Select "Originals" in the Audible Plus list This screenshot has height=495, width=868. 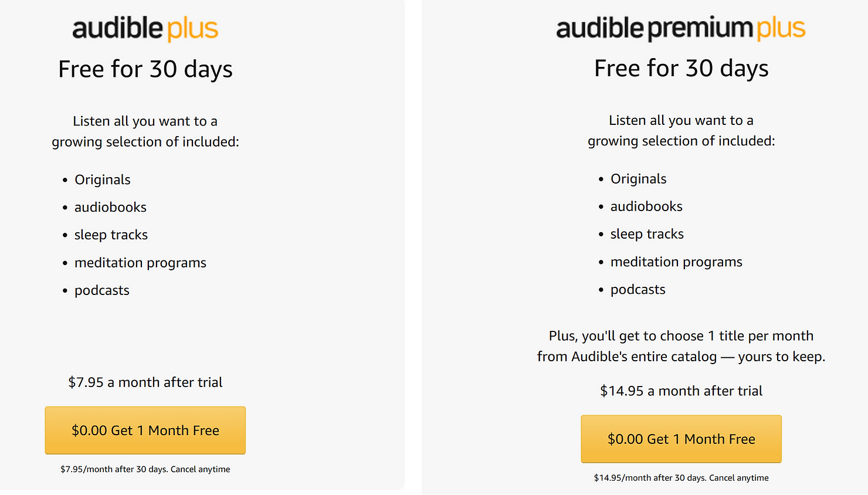pos(103,179)
